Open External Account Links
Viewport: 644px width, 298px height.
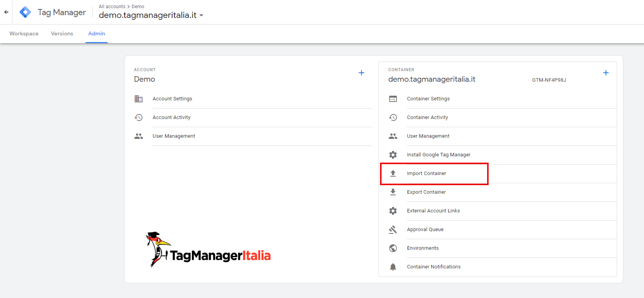pyautogui.click(x=433, y=211)
